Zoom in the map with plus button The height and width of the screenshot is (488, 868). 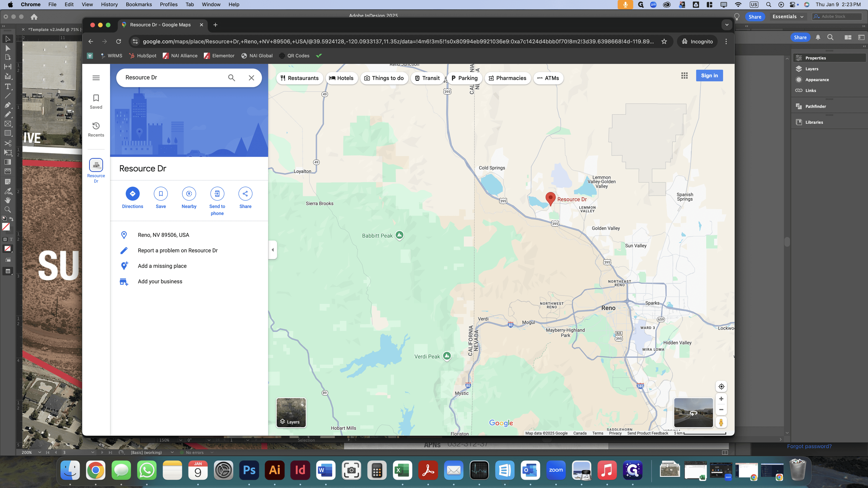point(721,399)
